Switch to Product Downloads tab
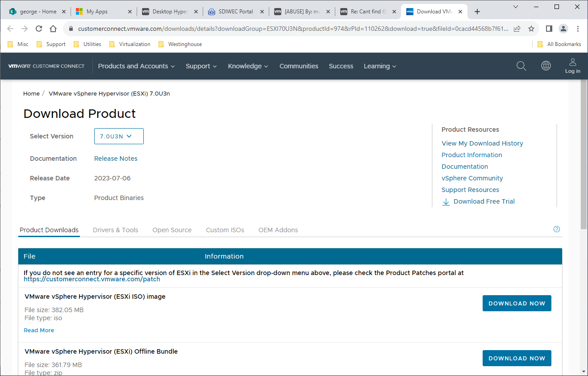Screen dimensions: 588x376 49,230
